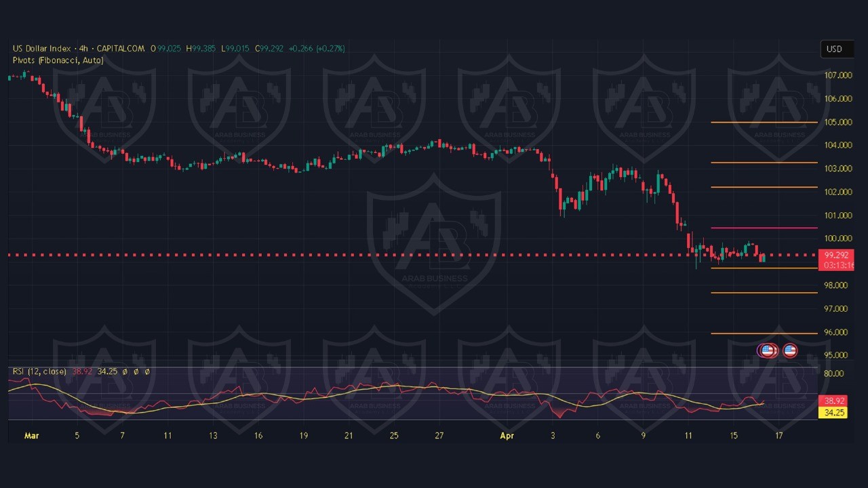Image resolution: width=868 pixels, height=488 pixels.
Task: Click the 38.92 value in RSI legend
Action: [x=83, y=371]
